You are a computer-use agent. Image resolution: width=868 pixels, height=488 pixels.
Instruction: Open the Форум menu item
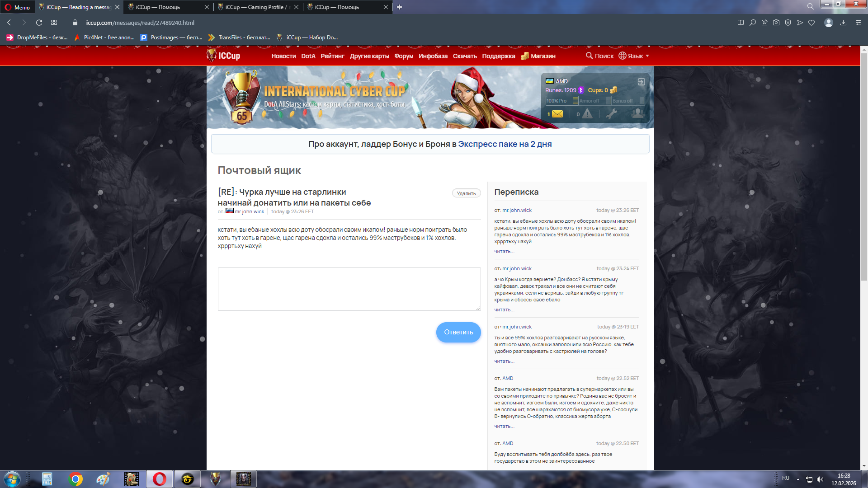click(x=403, y=56)
